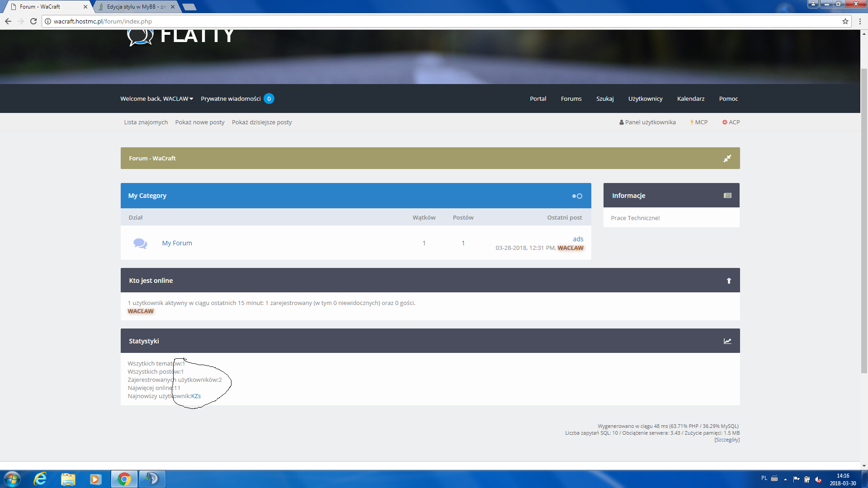Click the Informacje panel news icon
Image resolution: width=868 pixels, height=488 pixels.
(727, 196)
